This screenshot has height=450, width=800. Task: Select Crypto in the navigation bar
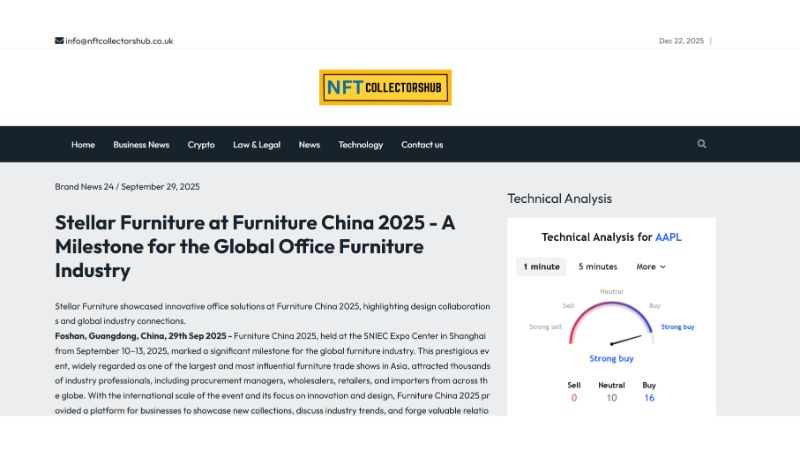[x=201, y=144]
